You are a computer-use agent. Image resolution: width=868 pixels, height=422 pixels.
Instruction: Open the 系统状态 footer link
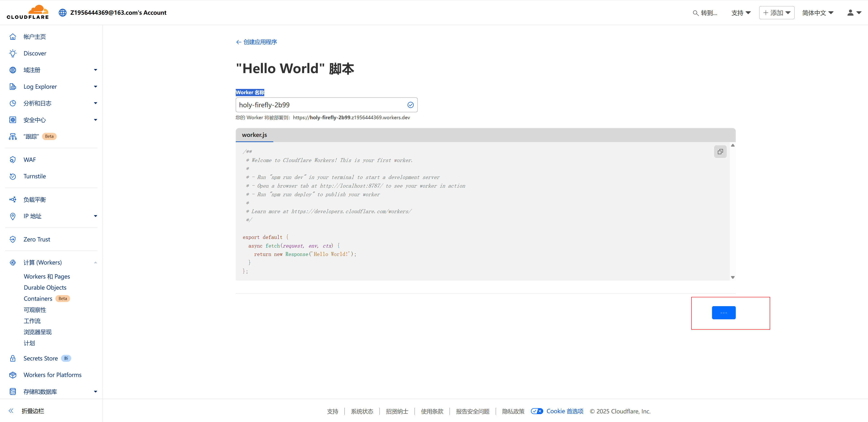click(x=362, y=412)
